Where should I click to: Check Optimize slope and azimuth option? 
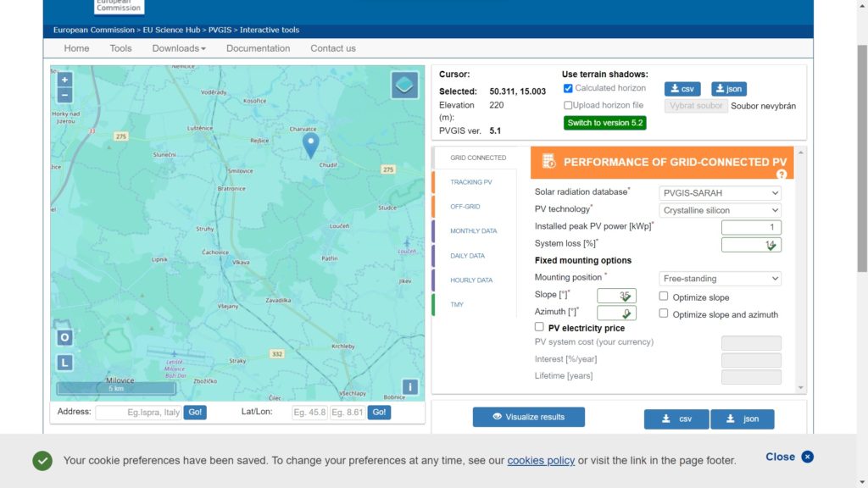[x=663, y=313]
